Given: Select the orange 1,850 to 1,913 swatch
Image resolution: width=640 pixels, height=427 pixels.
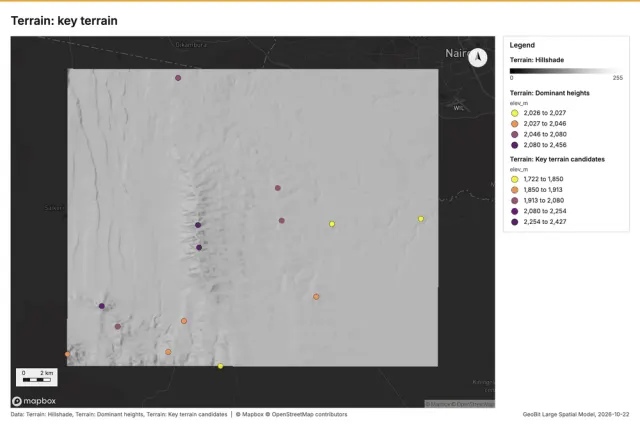Looking at the screenshot, I should [x=515, y=190].
